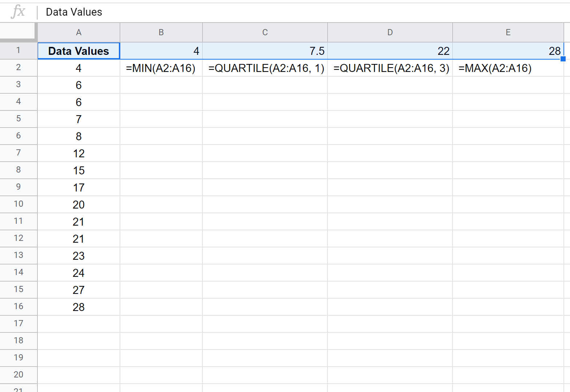Click cell with =QUARTILE(A2:A16, 1) formula
The width and height of the screenshot is (570, 392).
click(265, 68)
